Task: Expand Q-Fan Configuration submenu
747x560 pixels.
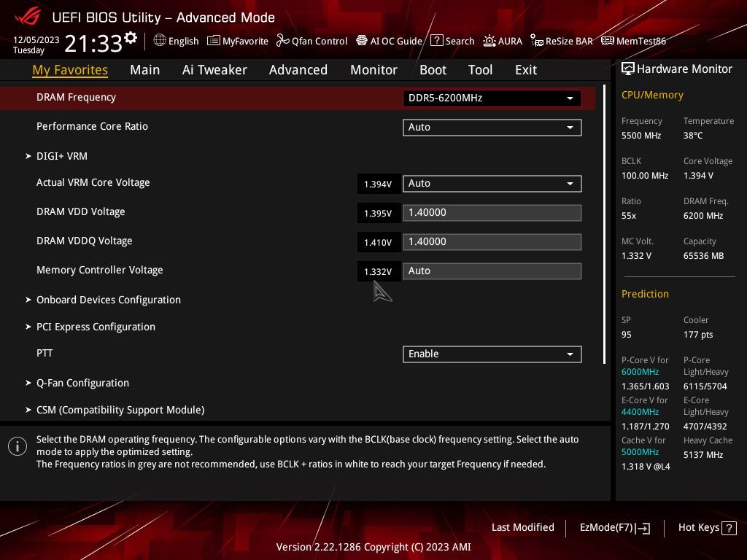Action: click(x=82, y=383)
